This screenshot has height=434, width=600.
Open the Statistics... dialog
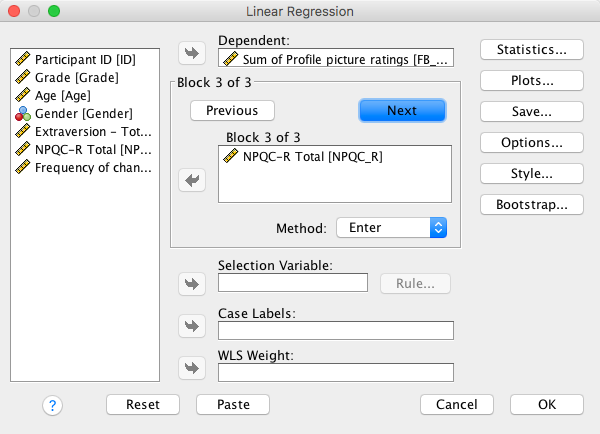coord(532,49)
